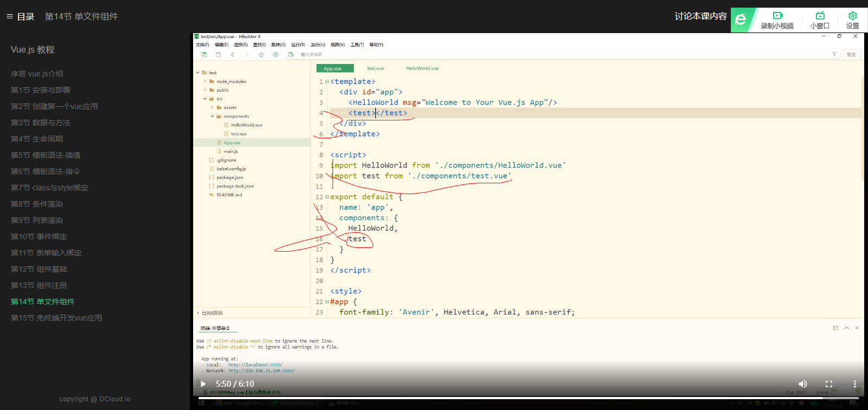
Task: Switch to the test.vue editor tab
Action: [x=375, y=68]
